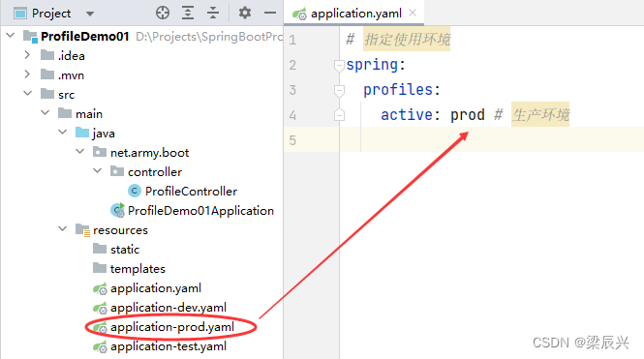Collapse the src folder chevron
The image size is (644, 359).
tap(27, 94)
